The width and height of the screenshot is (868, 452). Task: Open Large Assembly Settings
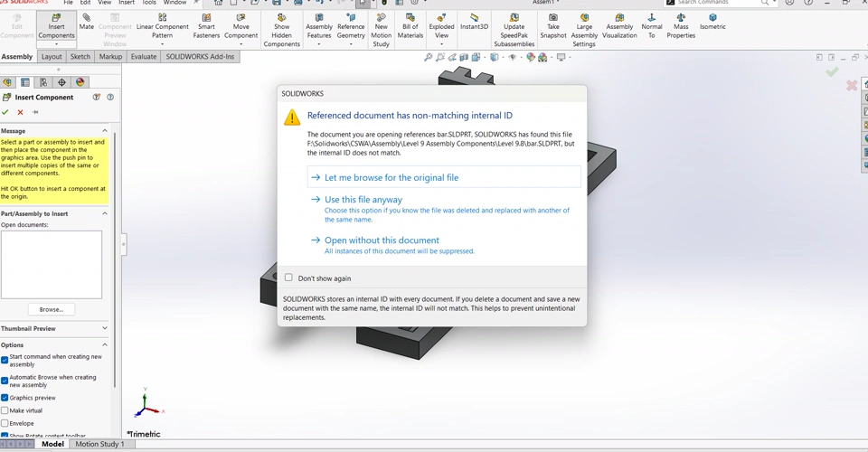pos(584,31)
